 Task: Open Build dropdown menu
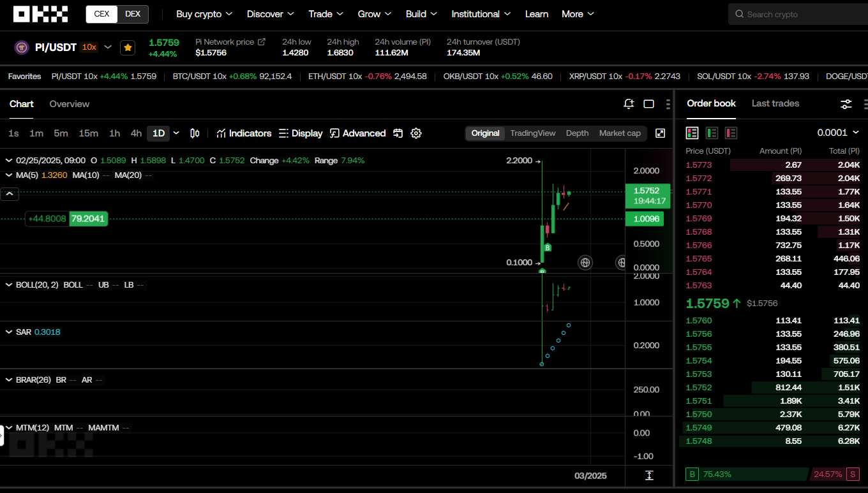[x=421, y=14]
